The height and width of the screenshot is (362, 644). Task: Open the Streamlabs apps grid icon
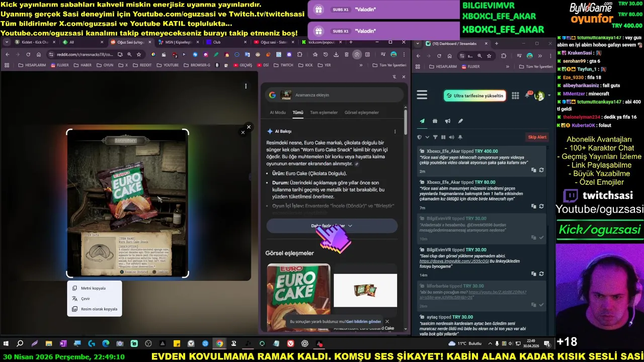(x=515, y=96)
